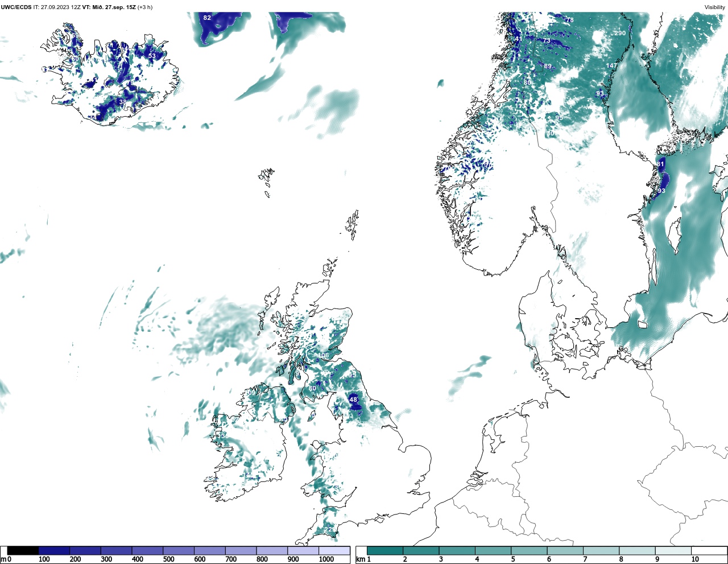Click the '147' value near the Gulf of Bothnia
728x564 pixels.
coord(611,65)
